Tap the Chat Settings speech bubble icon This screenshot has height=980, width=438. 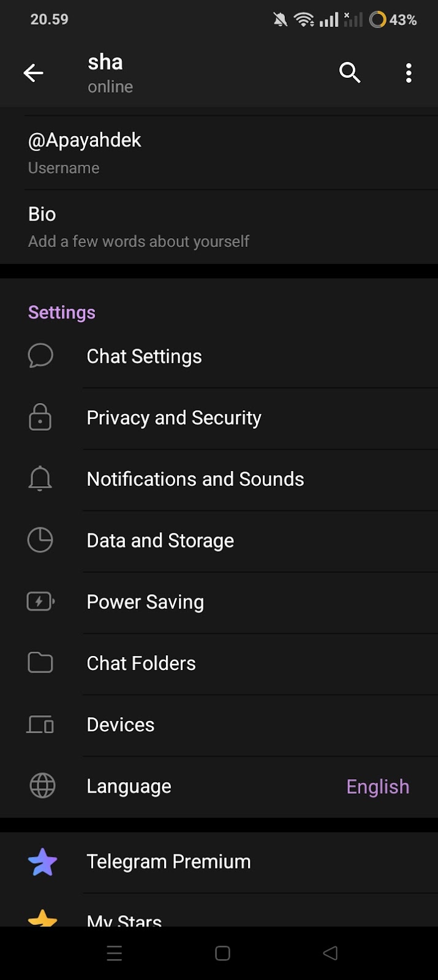point(40,356)
